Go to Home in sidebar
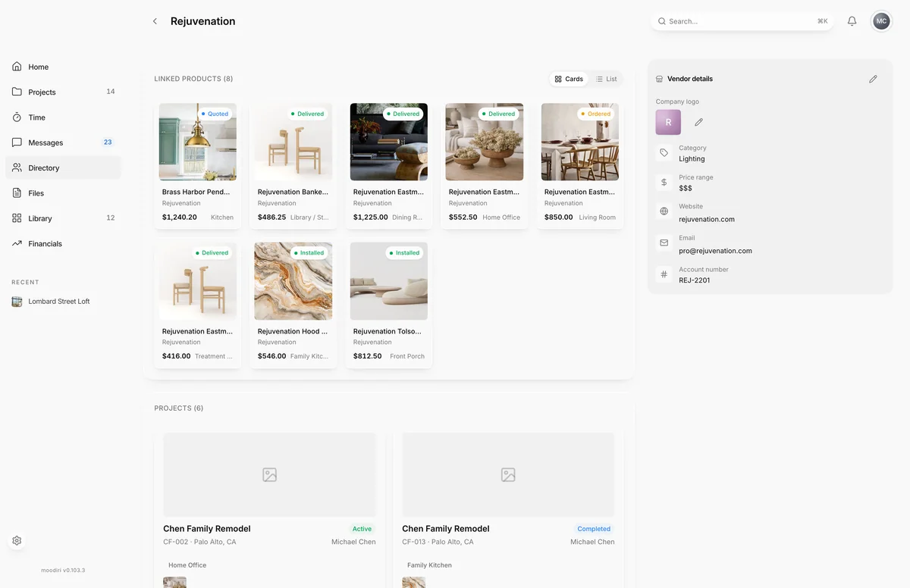This screenshot has width=910, height=588. (63, 67)
